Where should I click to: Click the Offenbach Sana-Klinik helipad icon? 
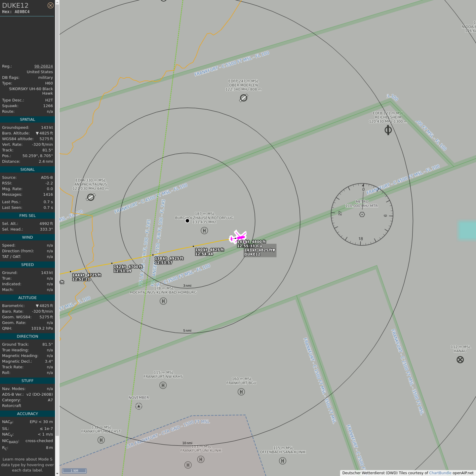click(283, 461)
